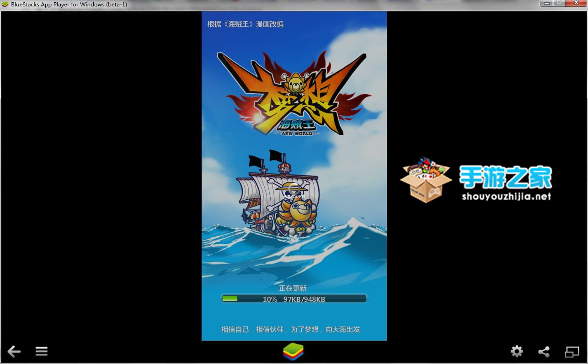
Task: Close the BlueStacks App Player window
Action: coord(575,3)
